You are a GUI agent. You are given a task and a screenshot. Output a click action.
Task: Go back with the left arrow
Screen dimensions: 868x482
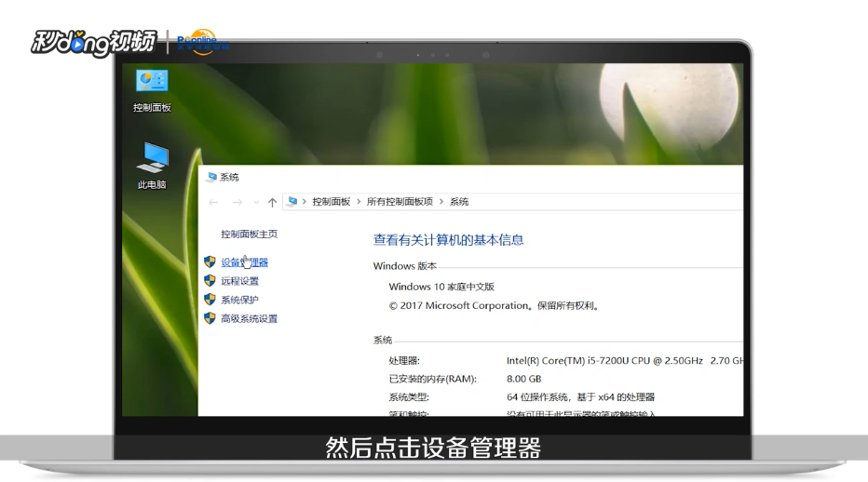213,203
